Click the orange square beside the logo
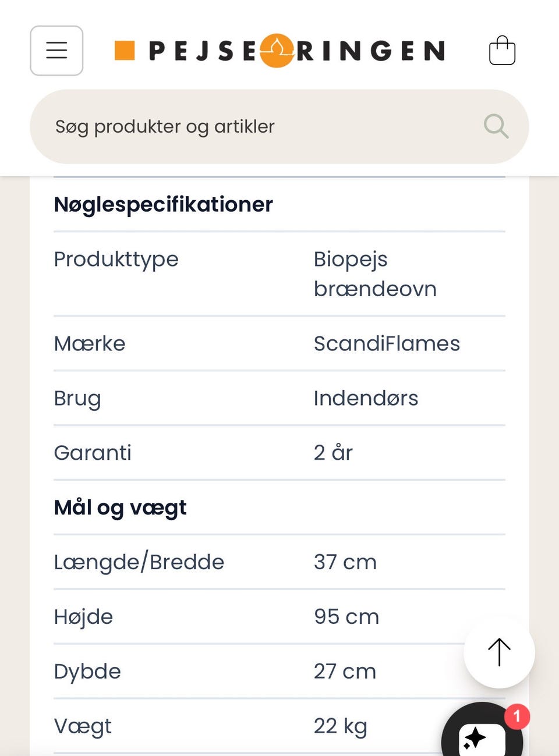 [125, 51]
